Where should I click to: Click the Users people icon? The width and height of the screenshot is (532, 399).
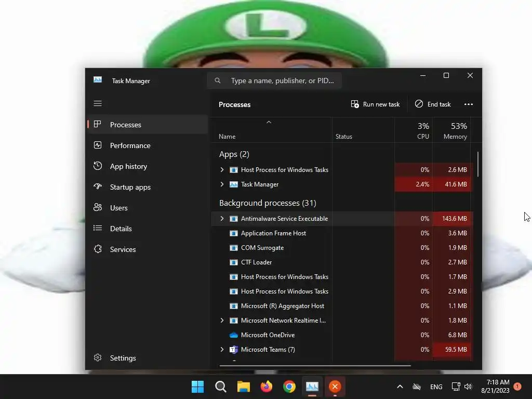pyautogui.click(x=97, y=207)
